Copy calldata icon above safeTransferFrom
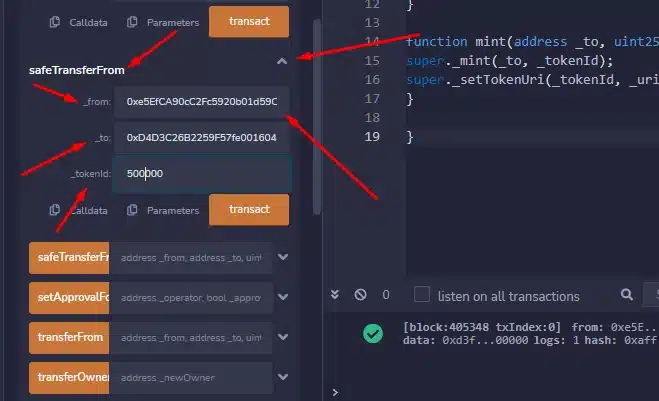The width and height of the screenshot is (659, 401). tap(55, 22)
